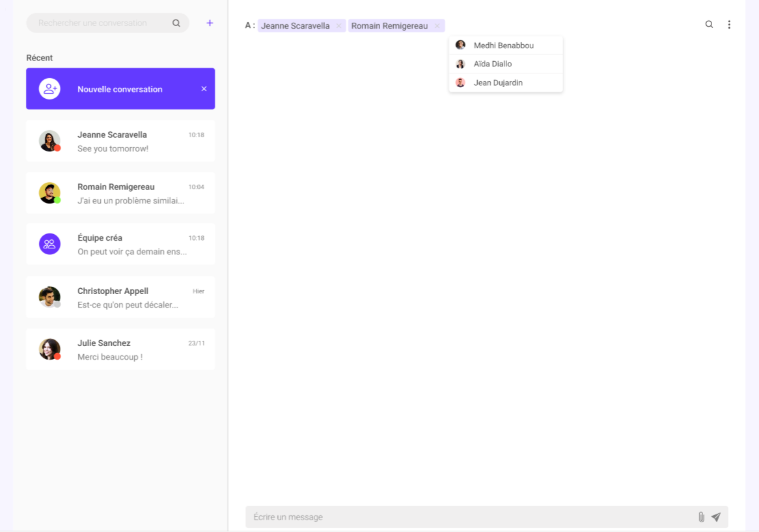
Task: Click Jean Dujardin's avatar in the dropdown
Action: (460, 83)
